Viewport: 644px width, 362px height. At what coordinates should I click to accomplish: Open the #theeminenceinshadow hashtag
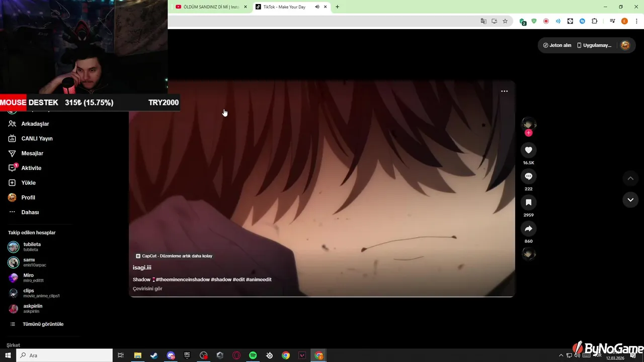[183, 280]
